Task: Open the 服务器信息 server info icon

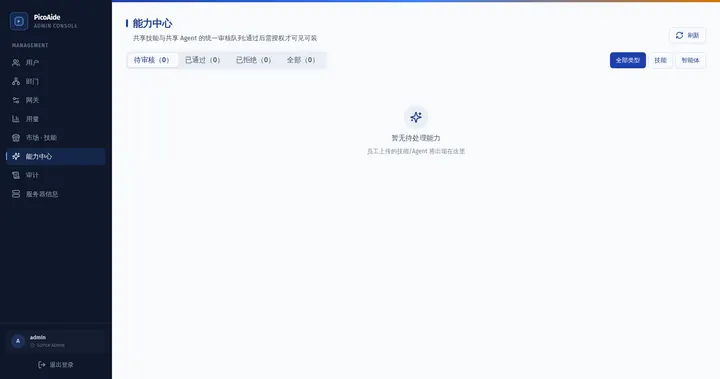Action: click(x=16, y=194)
